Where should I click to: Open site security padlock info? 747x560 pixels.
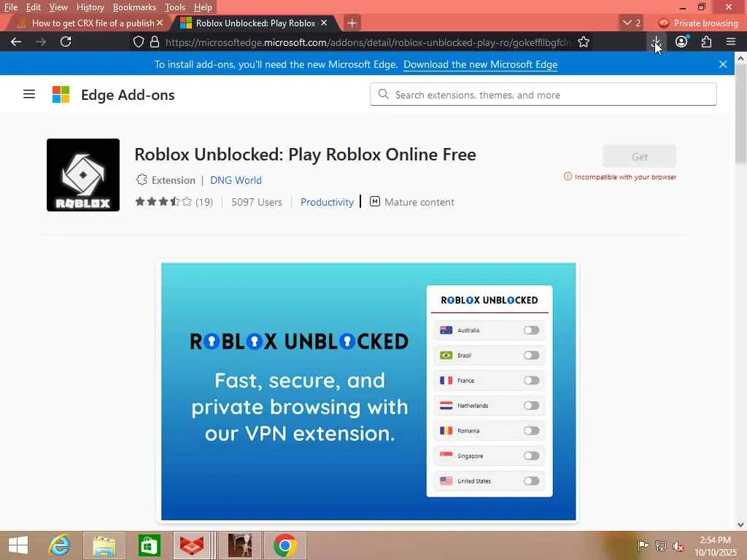[155, 42]
